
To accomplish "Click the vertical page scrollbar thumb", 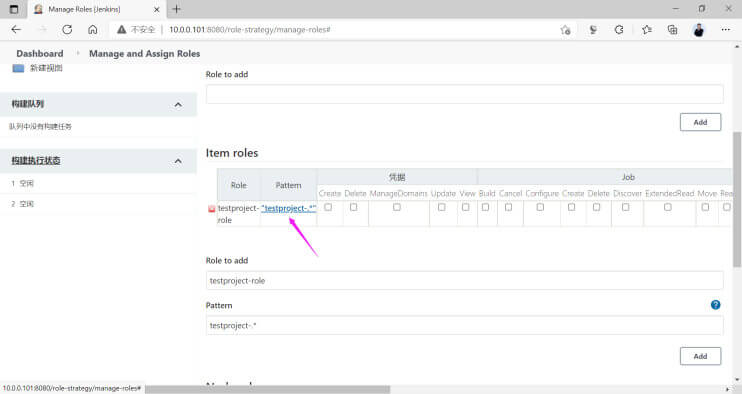I will pos(737,199).
